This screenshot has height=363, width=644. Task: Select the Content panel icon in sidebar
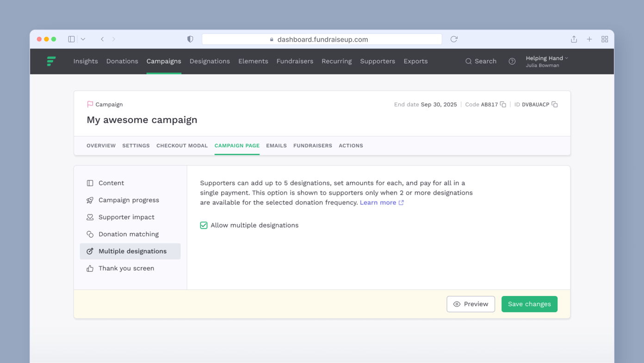pyautogui.click(x=89, y=183)
